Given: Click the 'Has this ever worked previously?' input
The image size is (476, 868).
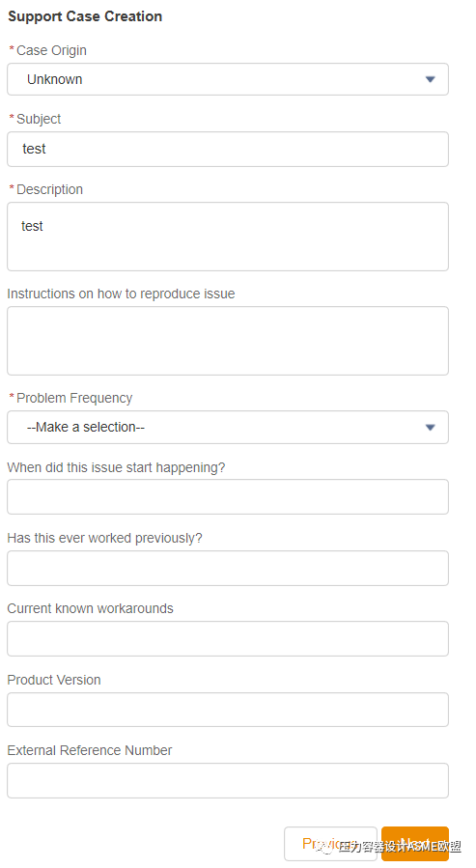Looking at the screenshot, I should [228, 568].
